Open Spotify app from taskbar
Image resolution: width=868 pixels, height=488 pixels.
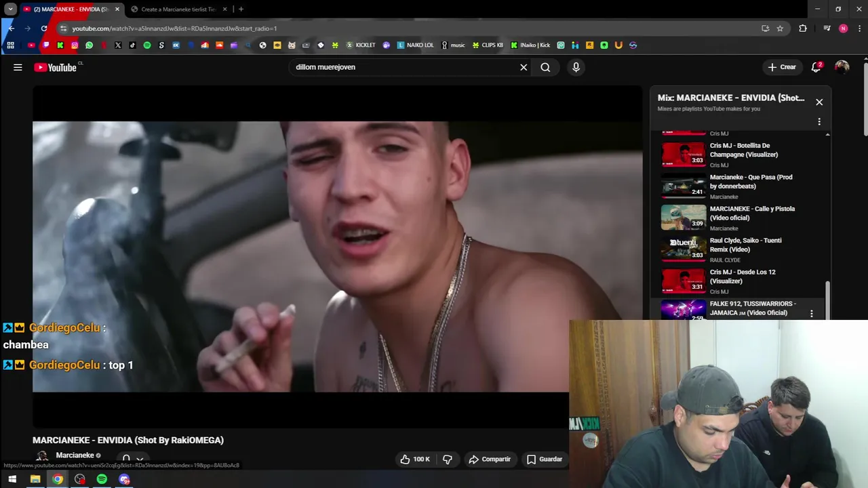click(x=102, y=479)
